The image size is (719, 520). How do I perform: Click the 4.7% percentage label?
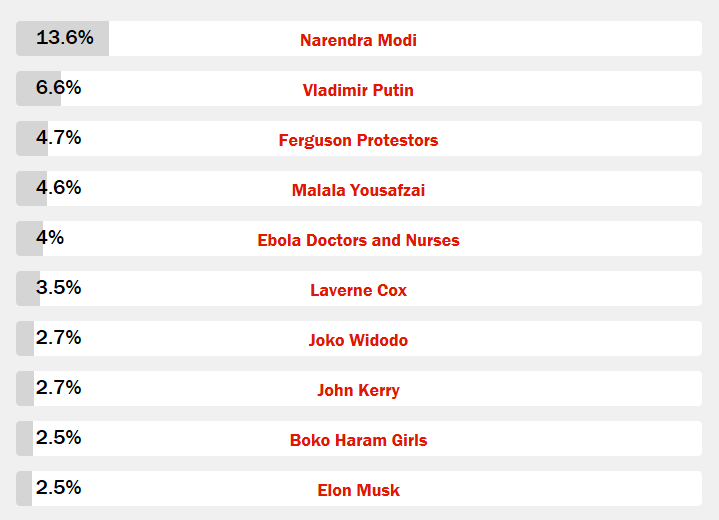(59, 138)
